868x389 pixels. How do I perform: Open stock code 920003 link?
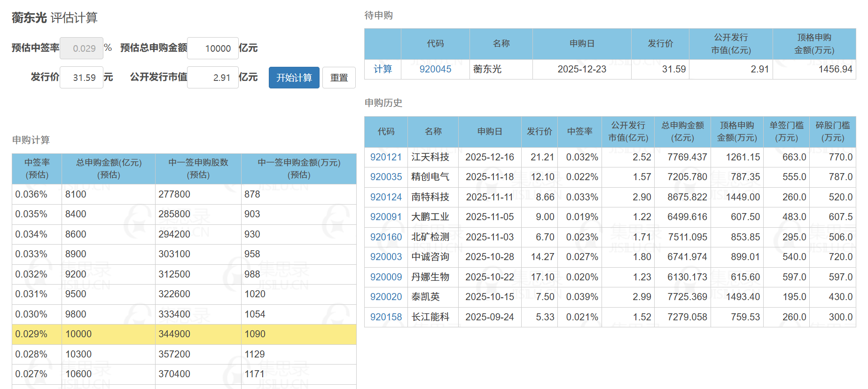[386, 257]
